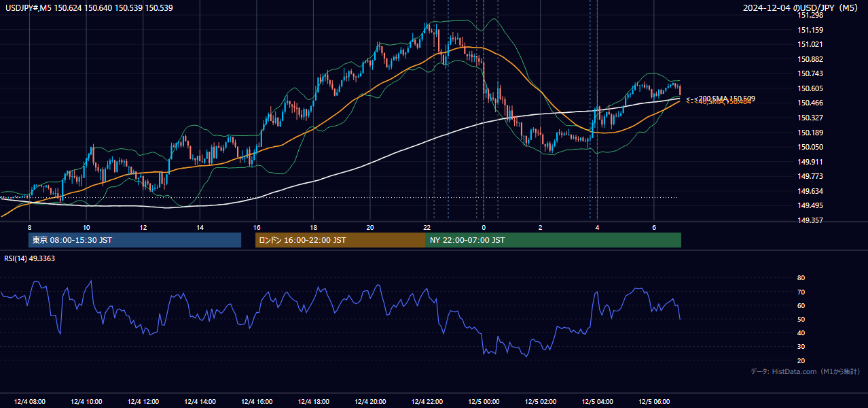The height and width of the screenshot is (408, 868).
Task: Click price axis value 151.298
Action: click(810, 15)
